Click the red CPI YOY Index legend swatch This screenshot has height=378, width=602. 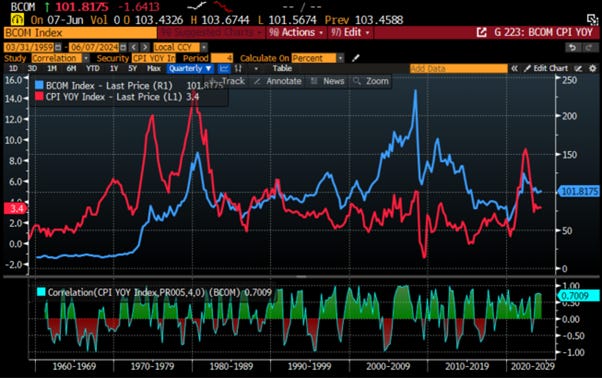click(x=39, y=96)
